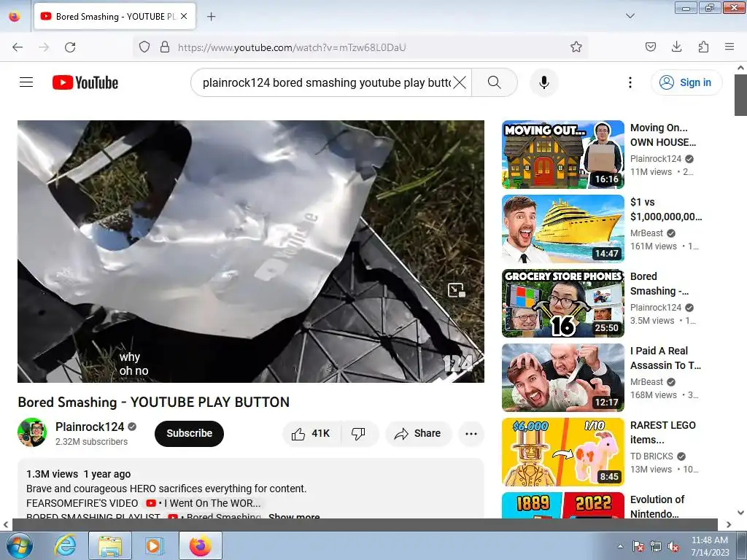
Task: Open FearsomeFire's I Went On The WOR... link
Action: 203,503
